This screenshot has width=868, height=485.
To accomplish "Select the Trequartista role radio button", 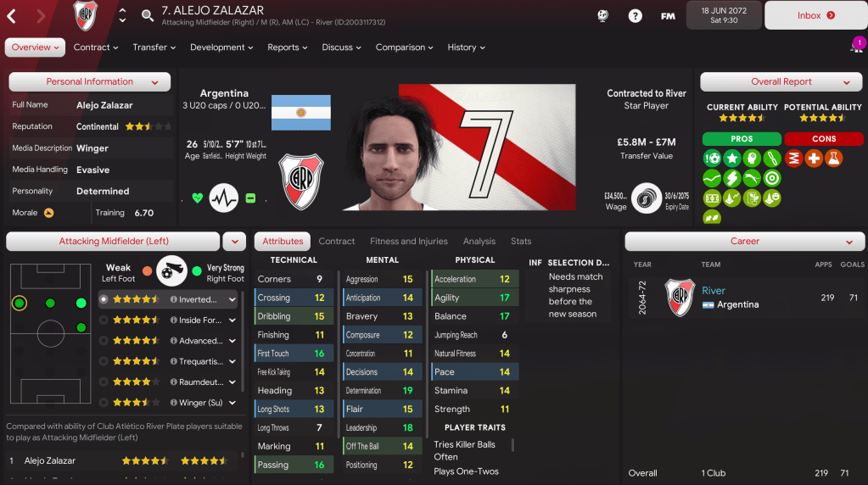I will [104, 361].
